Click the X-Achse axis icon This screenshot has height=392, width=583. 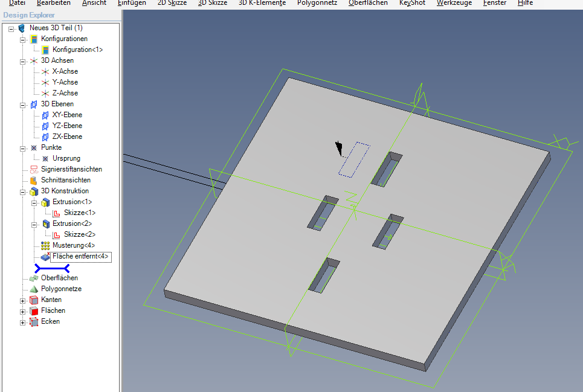(45, 71)
